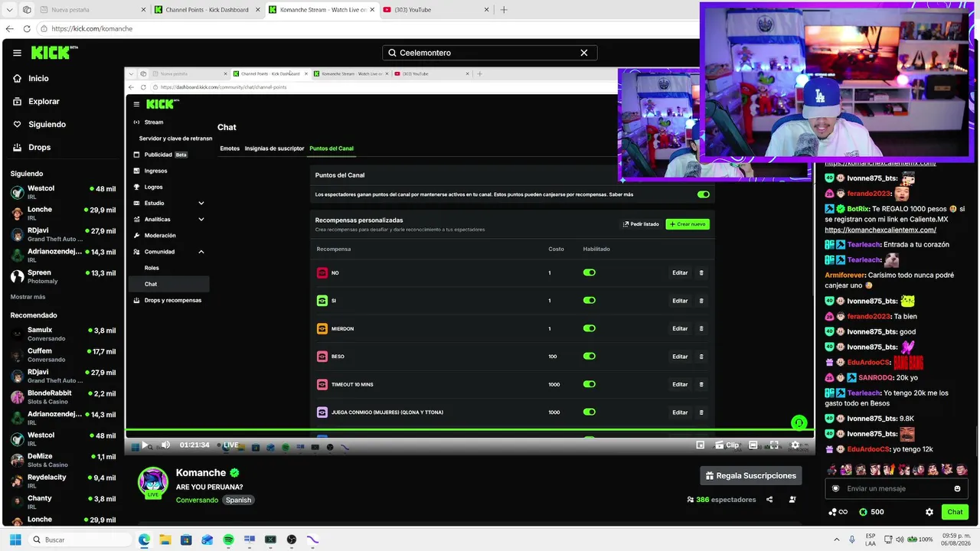Go to Inicio in the sidebar
Image resolution: width=980 pixels, height=551 pixels.
(31, 78)
